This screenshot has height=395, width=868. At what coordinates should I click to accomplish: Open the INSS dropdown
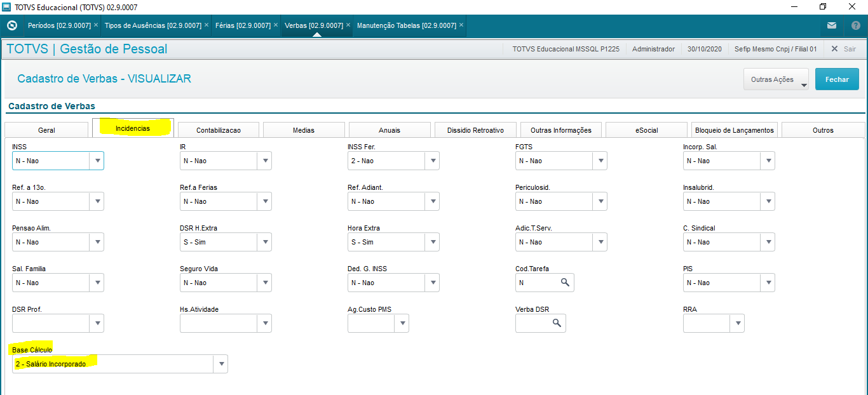click(x=97, y=161)
